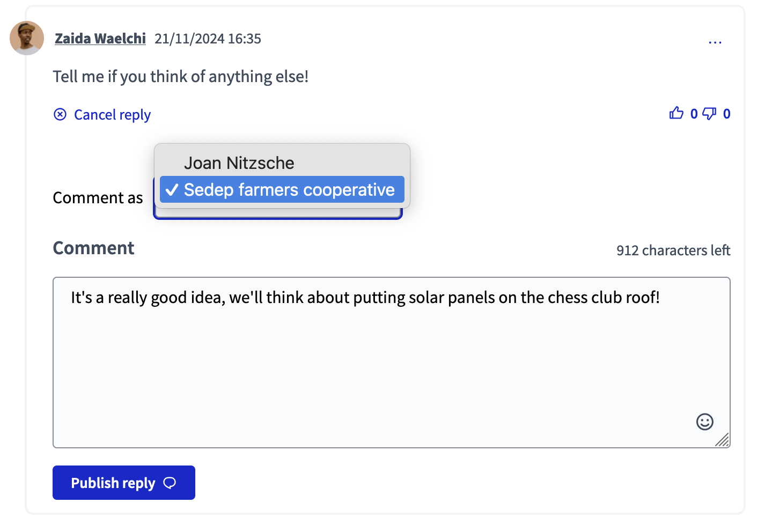The width and height of the screenshot is (765, 532).
Task: Open the emoji picker in the comment box
Action: tap(704, 422)
